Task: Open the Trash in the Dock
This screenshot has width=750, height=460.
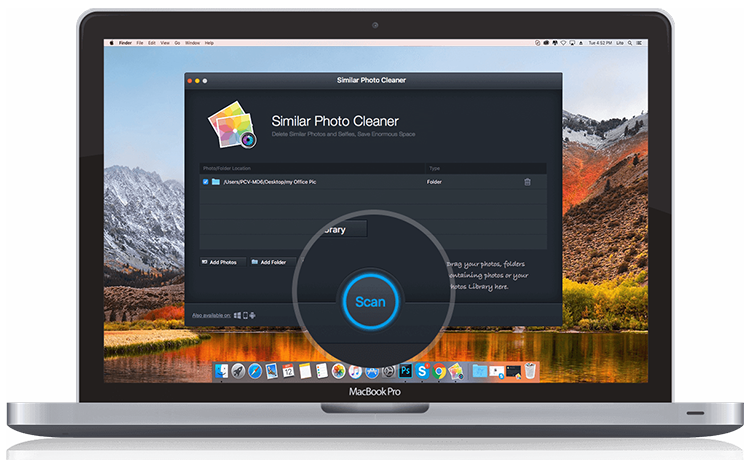Action: (x=530, y=371)
